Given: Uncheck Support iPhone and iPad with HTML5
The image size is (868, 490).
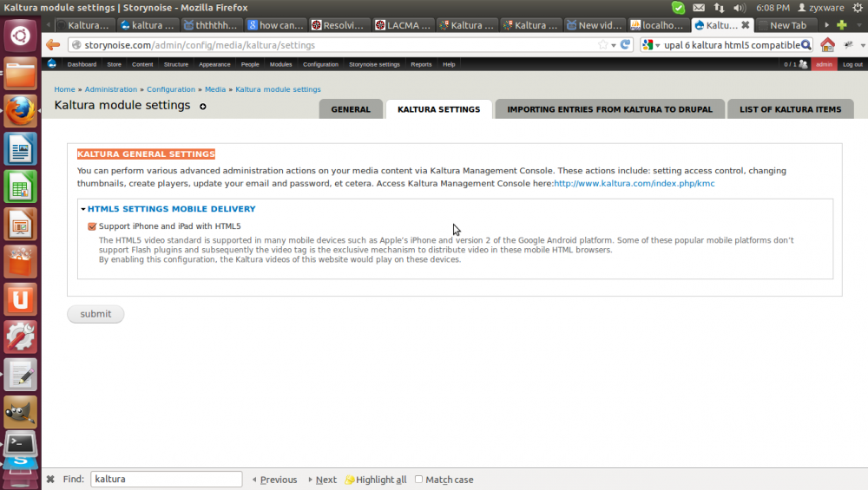Looking at the screenshot, I should pyautogui.click(x=92, y=226).
